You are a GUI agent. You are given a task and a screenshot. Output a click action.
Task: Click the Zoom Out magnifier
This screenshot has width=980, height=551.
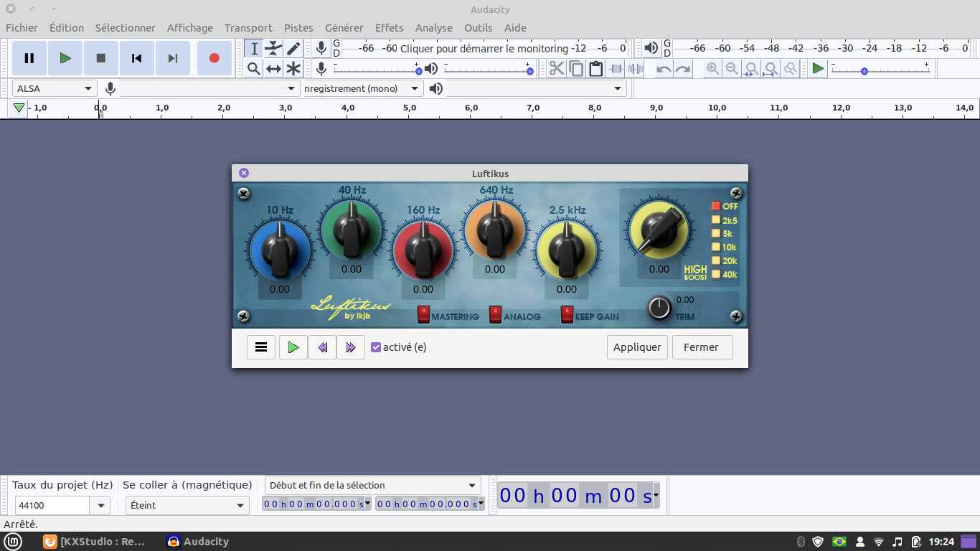click(x=732, y=68)
